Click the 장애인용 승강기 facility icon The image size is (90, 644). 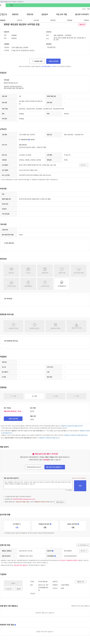(35, 326)
